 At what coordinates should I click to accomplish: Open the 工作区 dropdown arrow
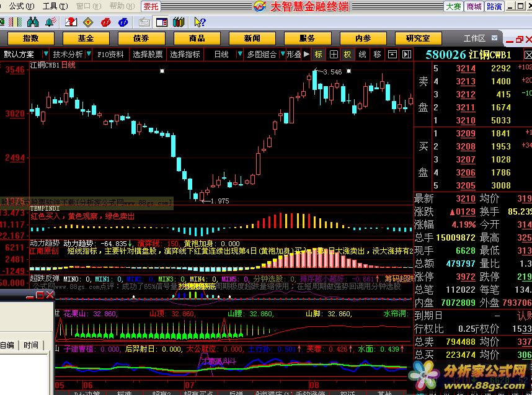pyautogui.click(x=494, y=38)
